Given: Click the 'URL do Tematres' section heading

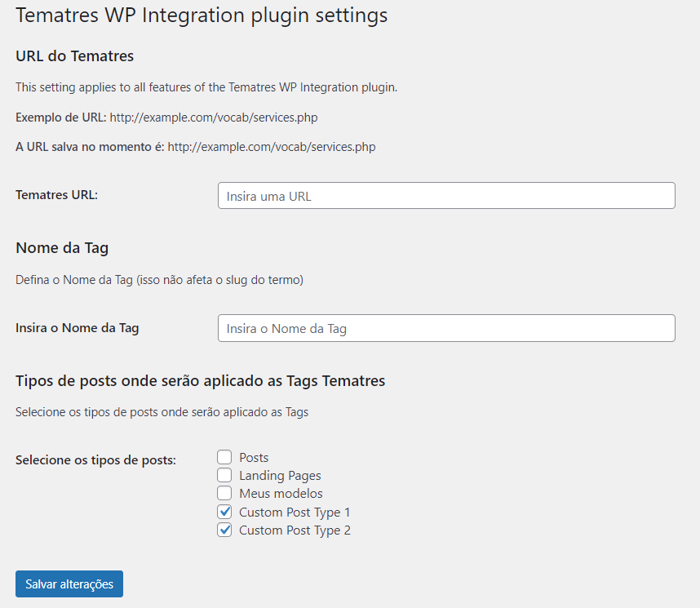Looking at the screenshot, I should pos(74,55).
